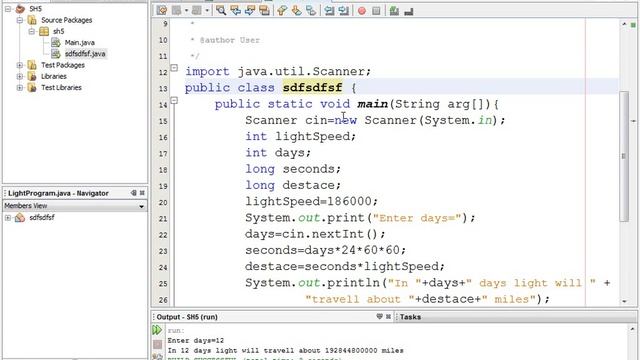The height and width of the screenshot is (360, 640).
Task: Click the Previous Bookmark icon
Action: pos(282,11)
